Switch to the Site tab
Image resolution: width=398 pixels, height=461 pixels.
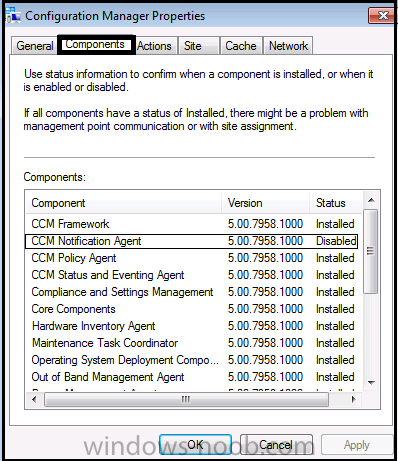coord(199,46)
